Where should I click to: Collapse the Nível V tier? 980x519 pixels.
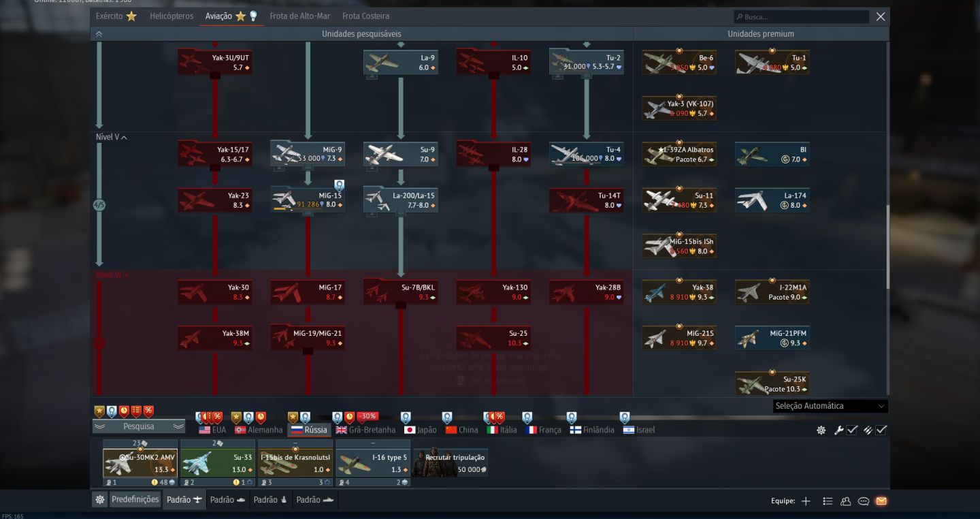[x=112, y=137]
